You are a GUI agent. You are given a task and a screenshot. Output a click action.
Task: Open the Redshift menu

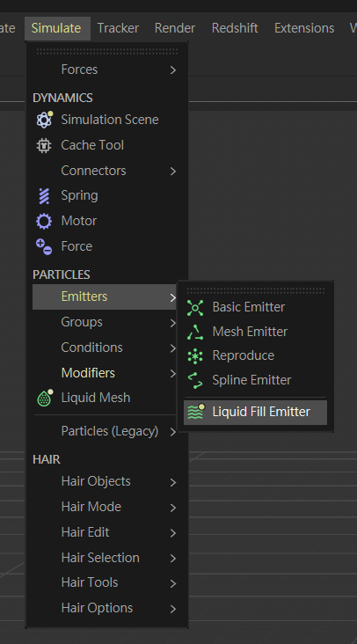(x=235, y=28)
